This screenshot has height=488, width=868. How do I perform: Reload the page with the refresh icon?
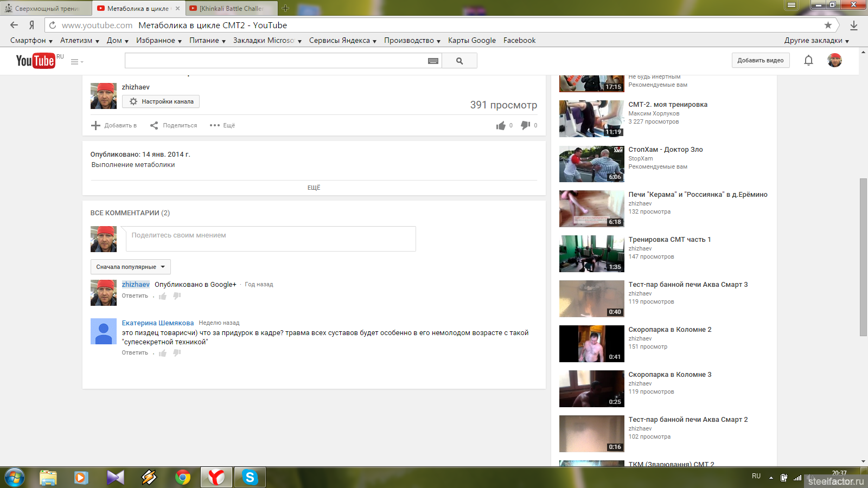pyautogui.click(x=53, y=25)
